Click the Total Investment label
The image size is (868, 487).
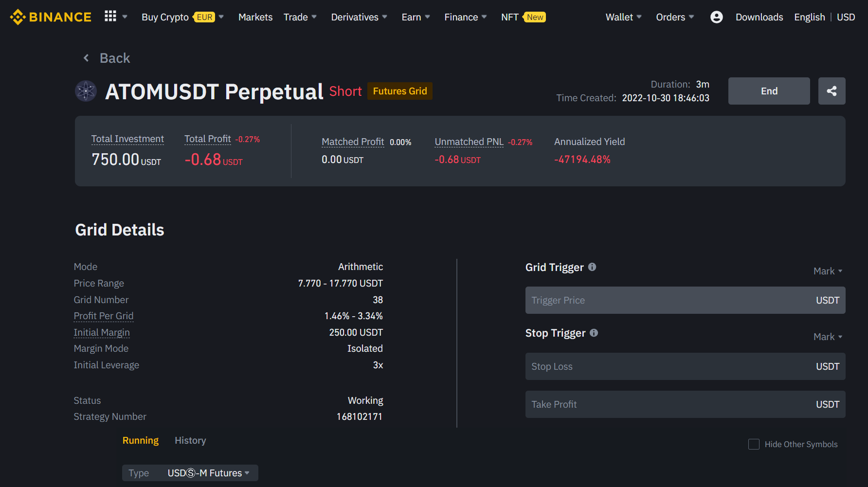pos(127,139)
